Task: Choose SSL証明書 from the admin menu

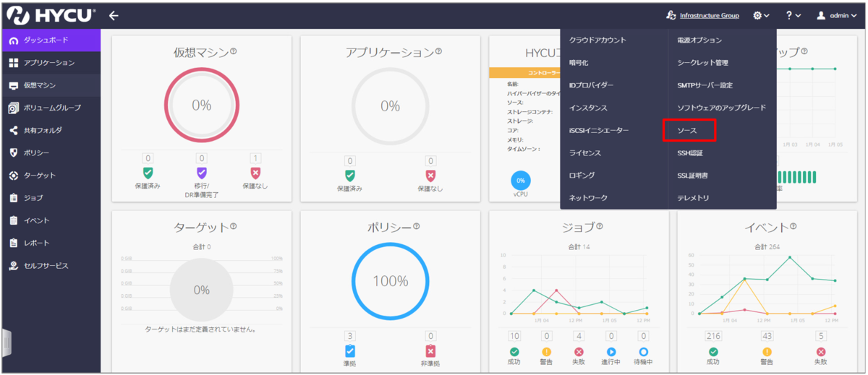Action: click(692, 175)
